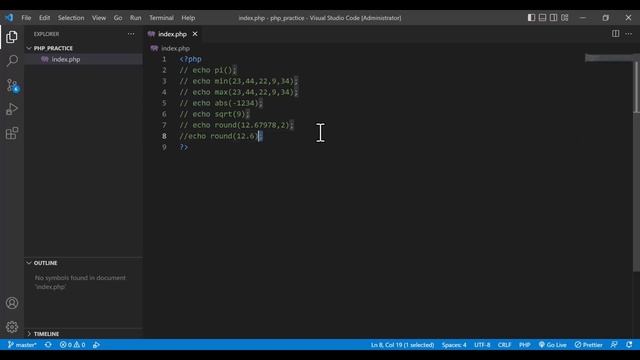Click line number 8 in the gutter

164,136
